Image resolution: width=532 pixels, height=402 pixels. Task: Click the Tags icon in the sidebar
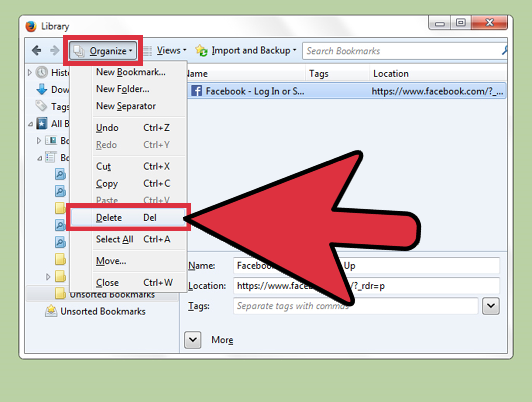coord(41,106)
